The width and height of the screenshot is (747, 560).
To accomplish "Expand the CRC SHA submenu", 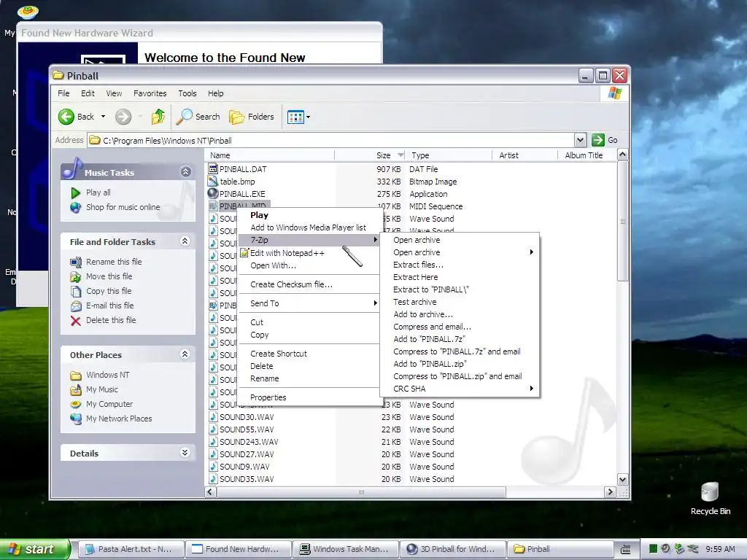I will click(x=460, y=389).
